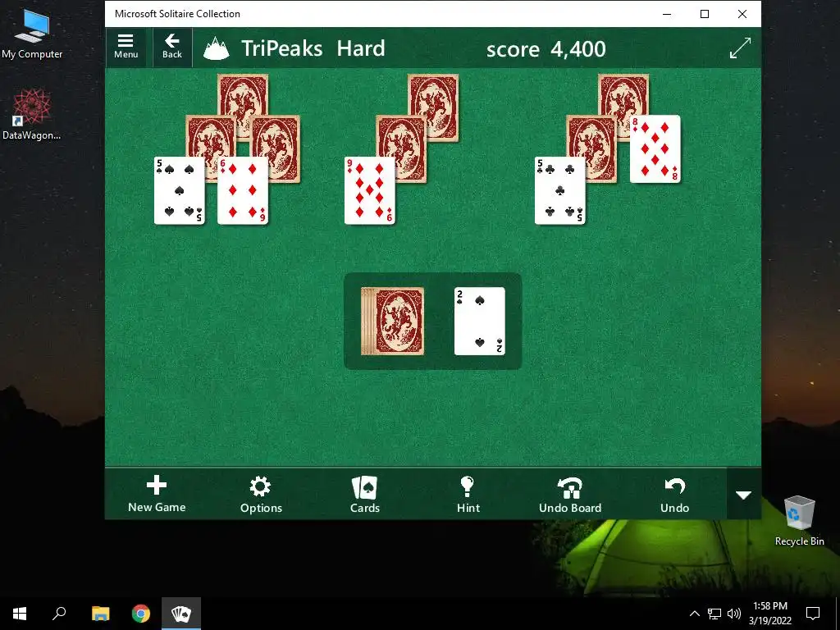Open game Options

(261, 494)
